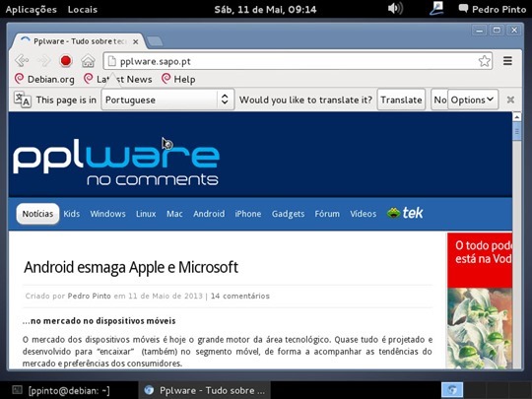Screen dimensions: 532x399
Task: Open the Android esmaga Apple e Microsoft article
Action: 131,267
